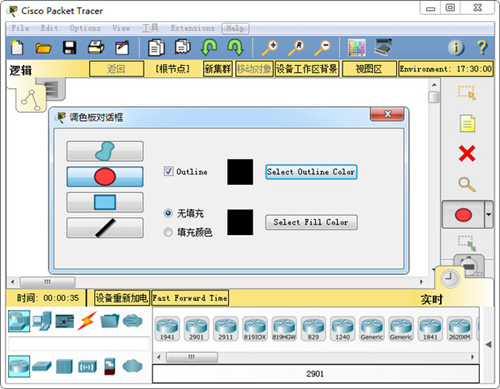Click the blue info icon
This screenshot has width=500, height=389.
click(x=456, y=48)
